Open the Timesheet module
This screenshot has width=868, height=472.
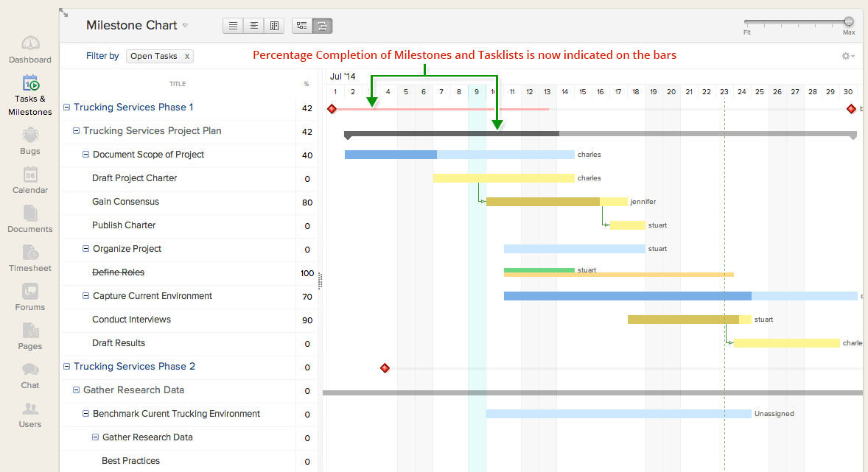tap(30, 257)
